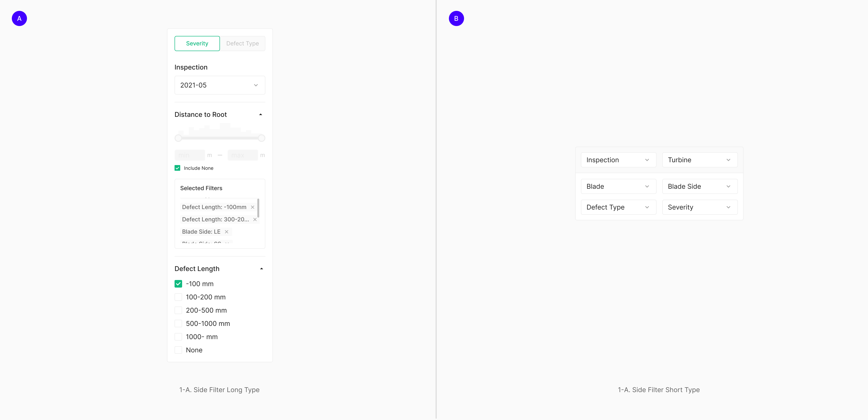Screen dimensions: 868x420
Task: Uncheck the Include None checkbox
Action: (177, 168)
